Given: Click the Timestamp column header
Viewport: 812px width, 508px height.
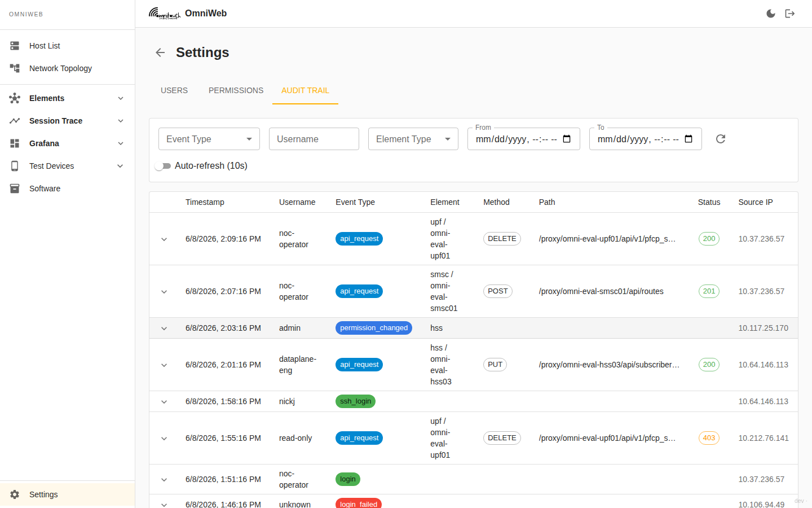Looking at the screenshot, I should pos(205,202).
